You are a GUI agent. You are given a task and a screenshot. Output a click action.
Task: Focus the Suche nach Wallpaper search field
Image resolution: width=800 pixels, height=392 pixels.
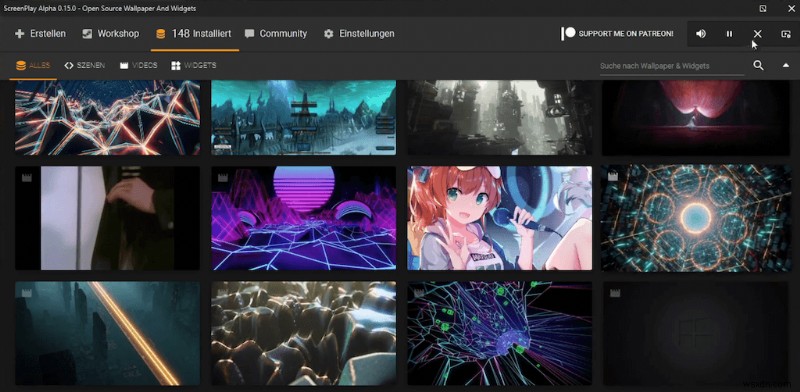tap(671, 66)
